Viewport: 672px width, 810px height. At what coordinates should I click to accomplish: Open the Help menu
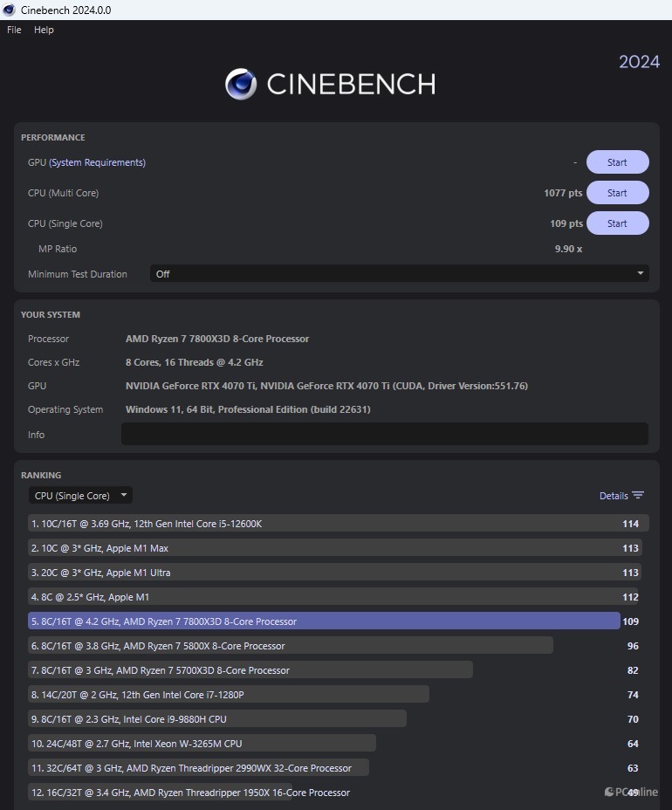(x=44, y=30)
